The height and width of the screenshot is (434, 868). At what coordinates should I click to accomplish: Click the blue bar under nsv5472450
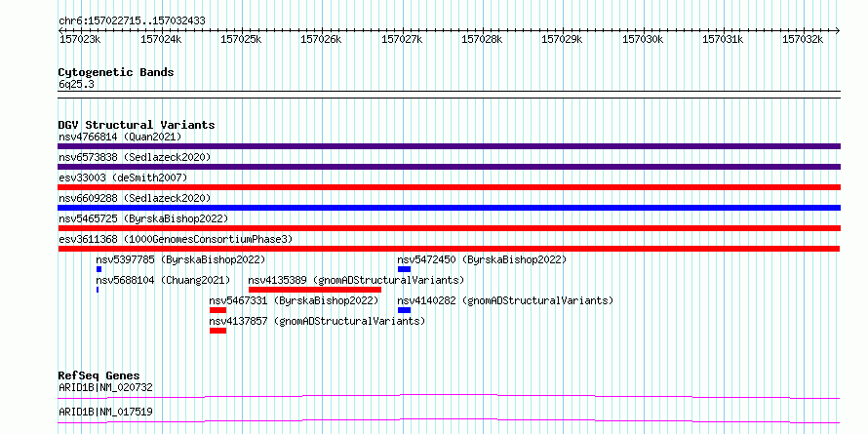(404, 269)
